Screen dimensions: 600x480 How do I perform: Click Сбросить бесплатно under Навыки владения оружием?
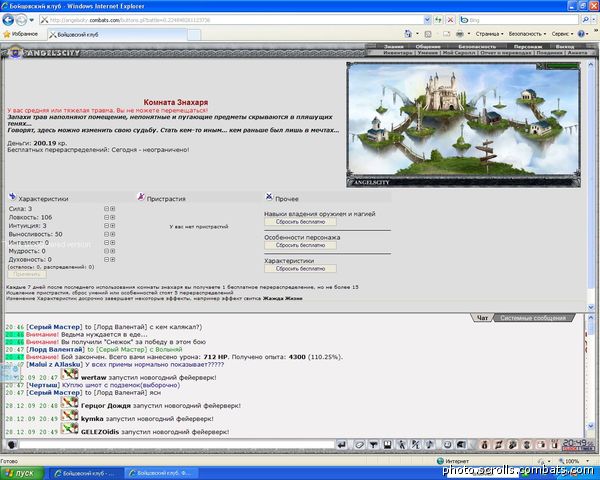click(300, 222)
